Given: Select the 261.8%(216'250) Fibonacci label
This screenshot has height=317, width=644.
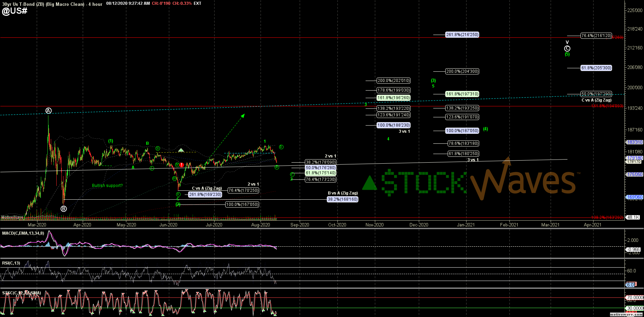Looking at the screenshot, I should [462, 35].
